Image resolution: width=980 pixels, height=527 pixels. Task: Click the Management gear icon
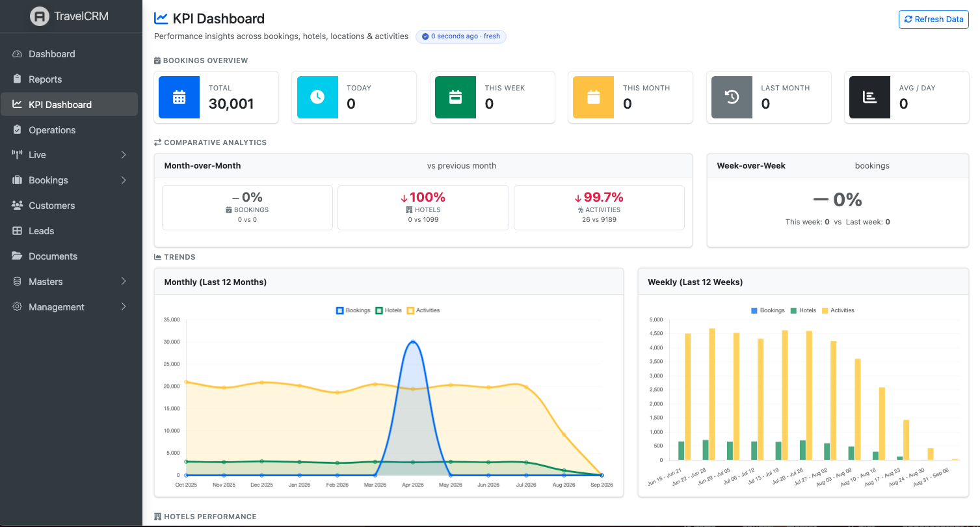tap(17, 307)
